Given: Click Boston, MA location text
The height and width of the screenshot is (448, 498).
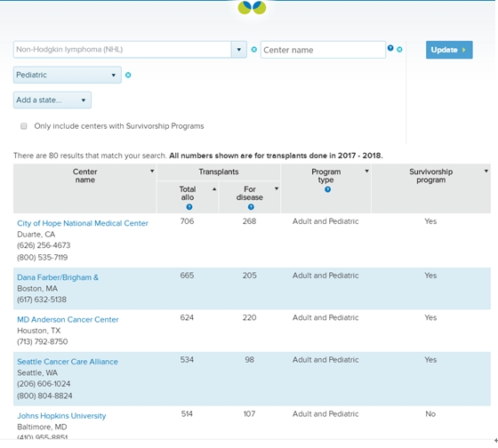Looking at the screenshot, I should 37,289.
